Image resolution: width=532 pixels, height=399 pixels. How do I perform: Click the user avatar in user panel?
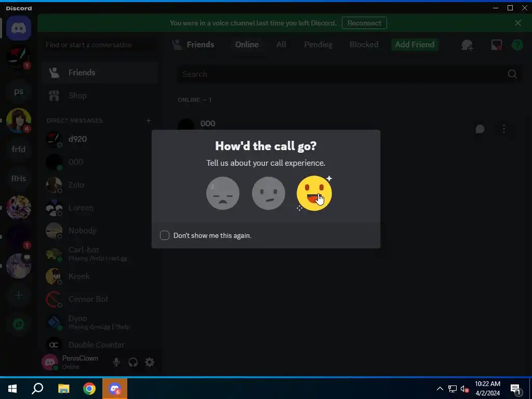pos(50,362)
